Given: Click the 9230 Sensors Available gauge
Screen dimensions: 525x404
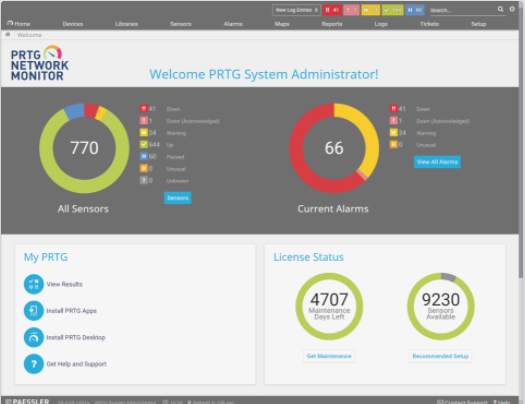Looking at the screenshot, I should [441, 306].
